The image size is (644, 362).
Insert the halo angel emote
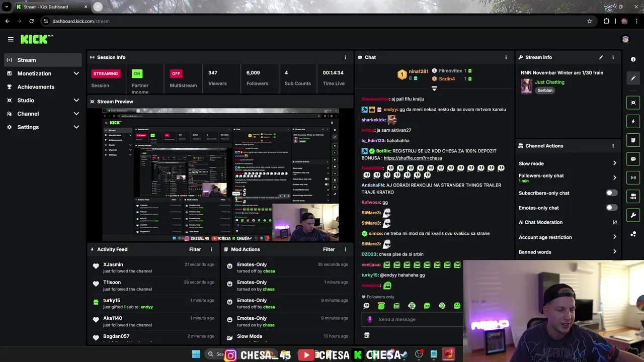tap(381, 306)
